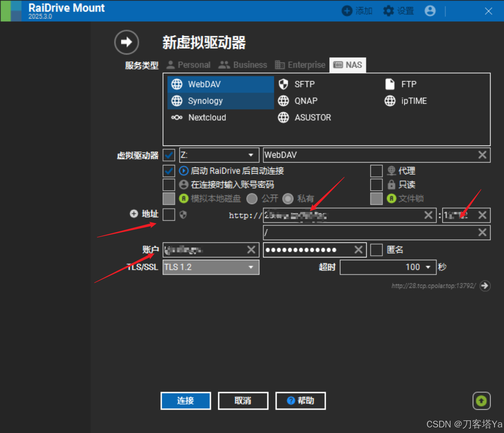Clear the host address field

pos(428,215)
